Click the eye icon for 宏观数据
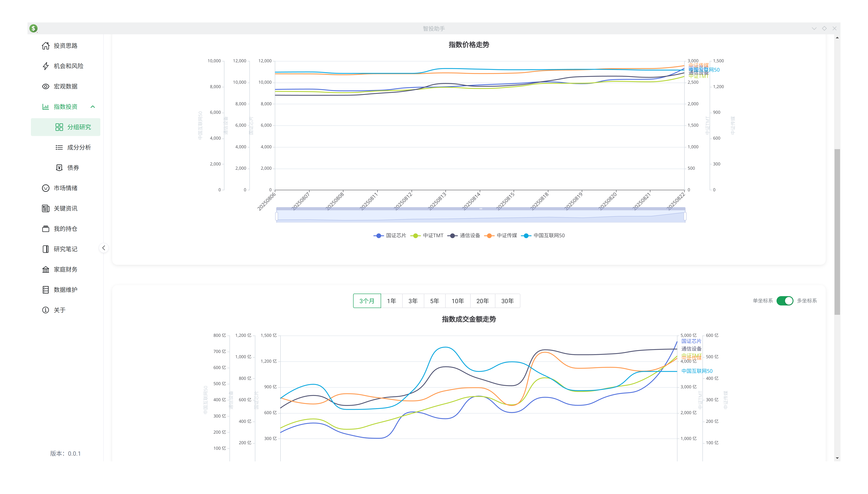 click(x=46, y=86)
